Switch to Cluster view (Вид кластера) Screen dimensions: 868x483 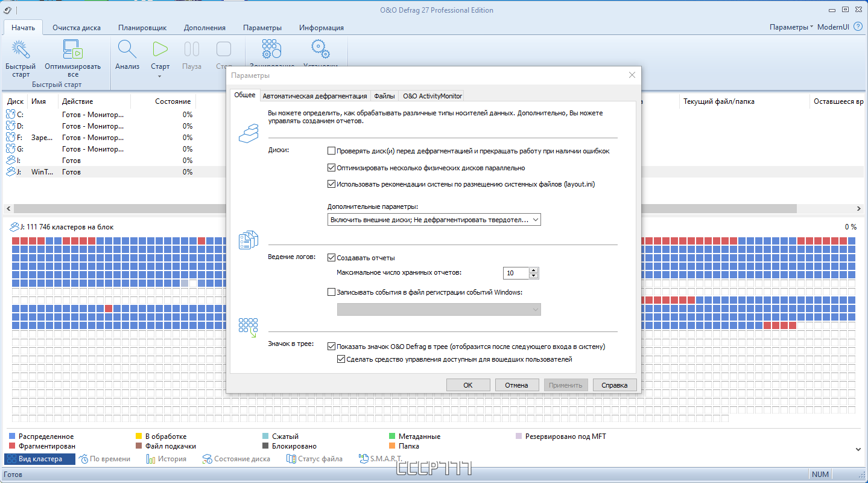[x=40, y=459]
